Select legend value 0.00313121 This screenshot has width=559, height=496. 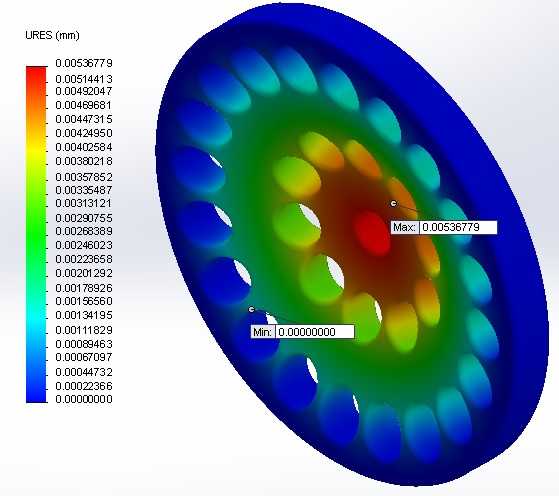84,203
